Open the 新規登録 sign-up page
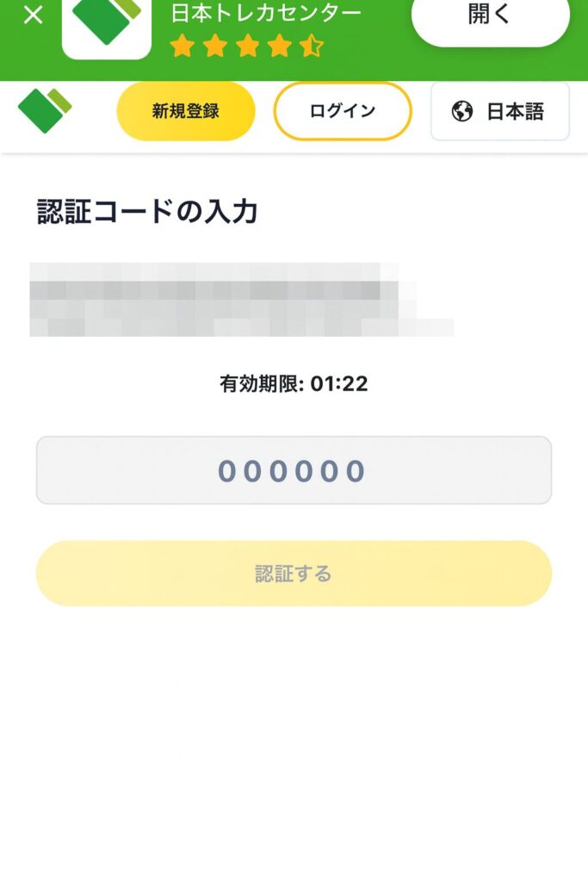 coord(186,111)
